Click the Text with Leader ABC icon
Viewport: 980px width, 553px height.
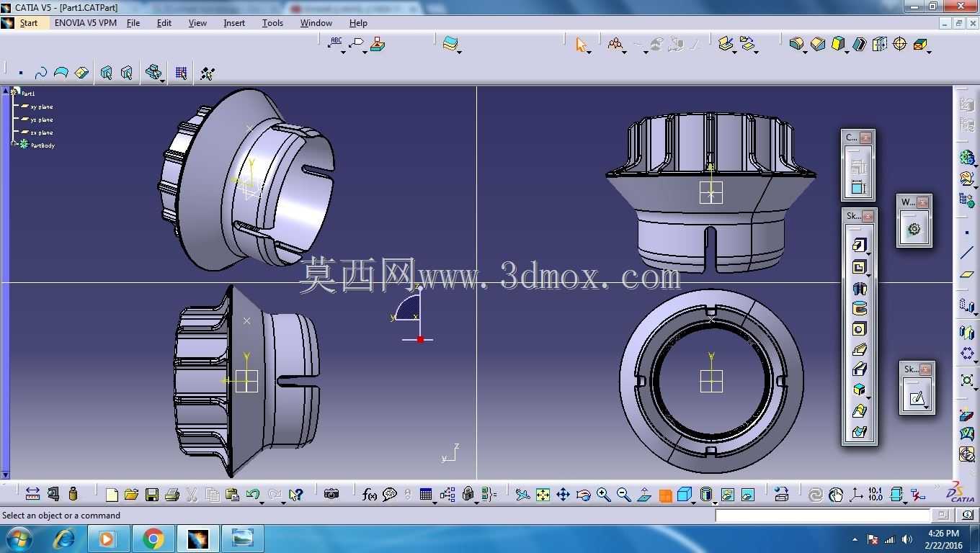pyautogui.click(x=335, y=44)
